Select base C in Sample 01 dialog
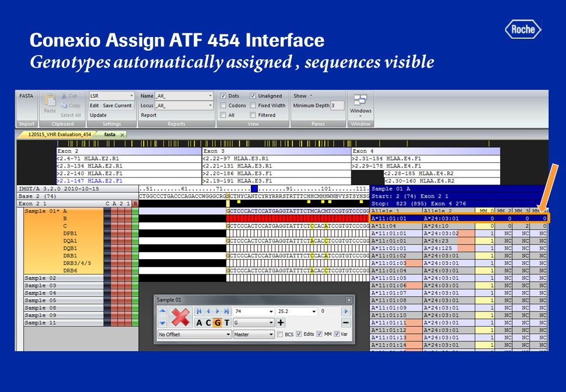 208,323
